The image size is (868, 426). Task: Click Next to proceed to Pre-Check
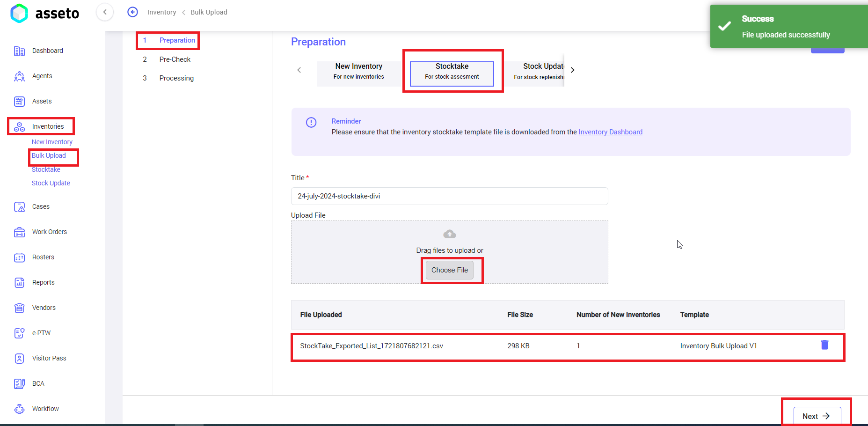coord(817,416)
